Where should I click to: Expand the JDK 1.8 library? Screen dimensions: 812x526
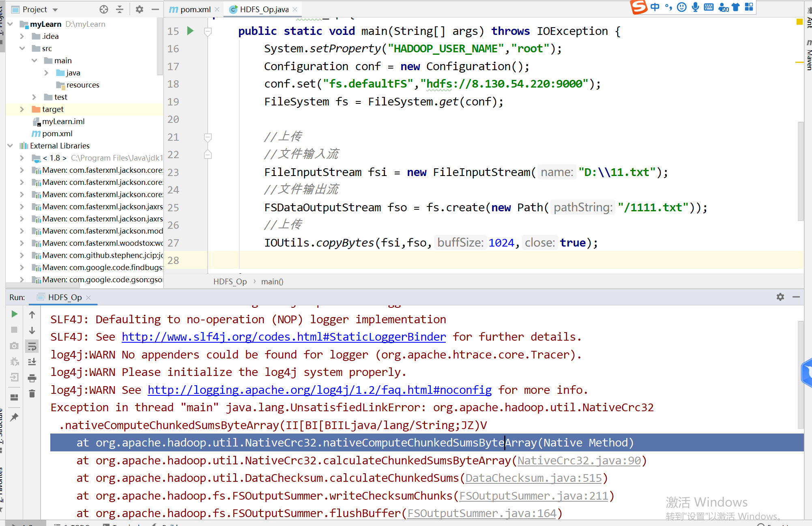point(22,158)
